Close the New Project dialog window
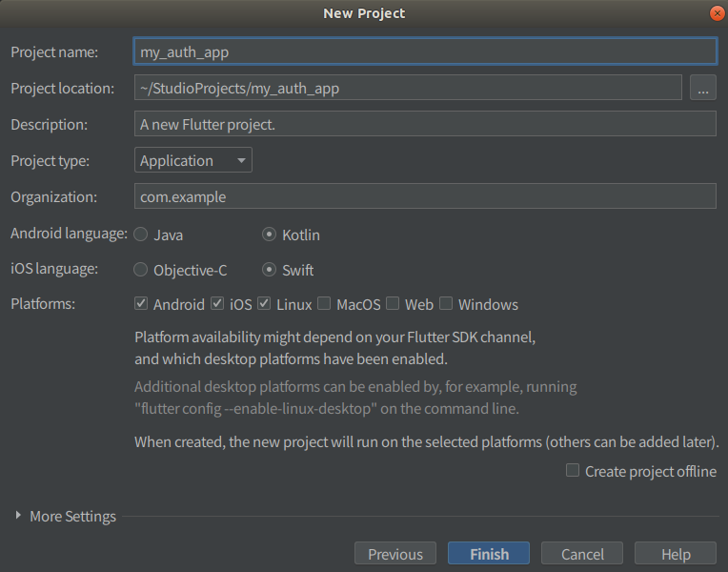 pos(715,13)
